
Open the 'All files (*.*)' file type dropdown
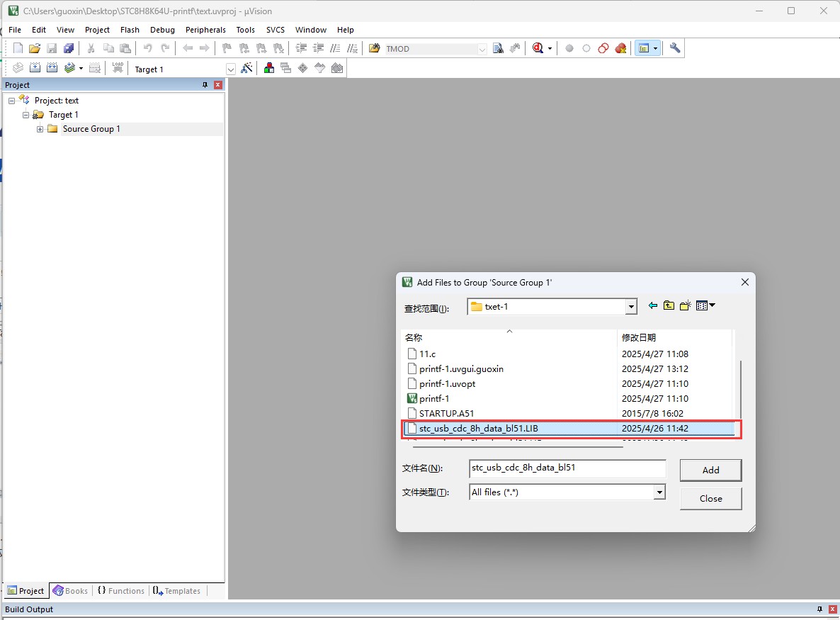pos(659,492)
